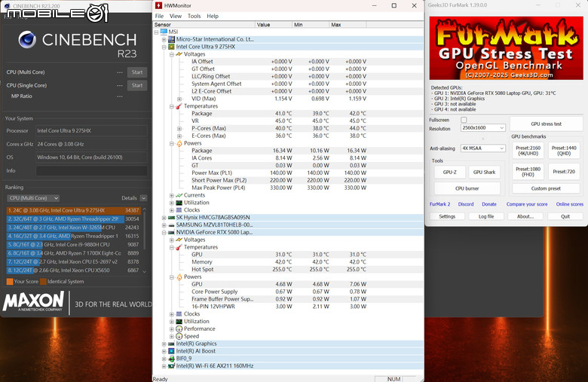This screenshot has width=588, height=382.
Task: Open the Cinebench CPU (Multi Core) ranking dropdown
Action: tap(33, 198)
